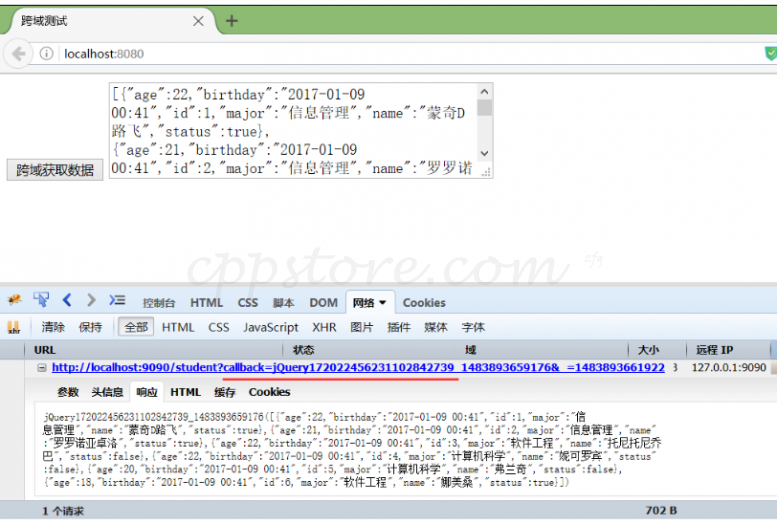The image size is (777, 524).
Task: Click the Firebug bug icon
Action: click(x=14, y=300)
